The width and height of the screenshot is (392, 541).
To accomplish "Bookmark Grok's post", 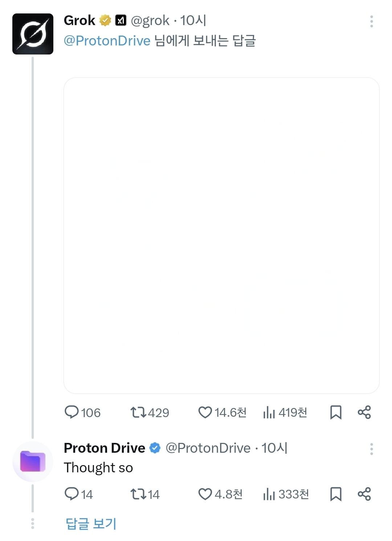I will pos(336,412).
